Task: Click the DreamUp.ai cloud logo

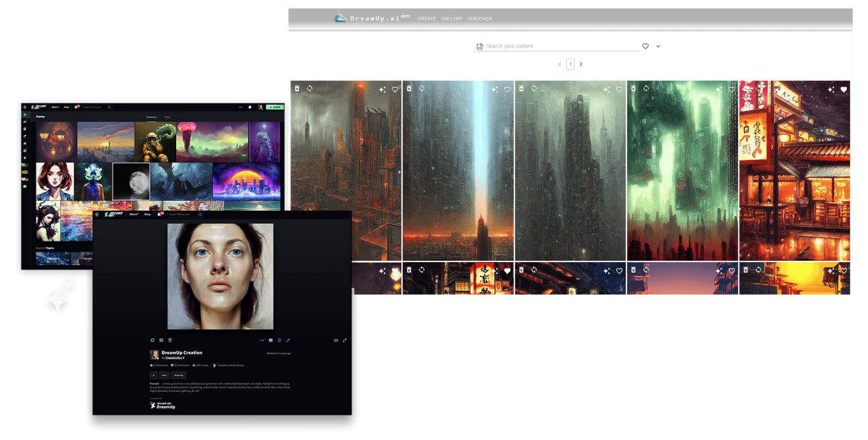Action: point(341,19)
